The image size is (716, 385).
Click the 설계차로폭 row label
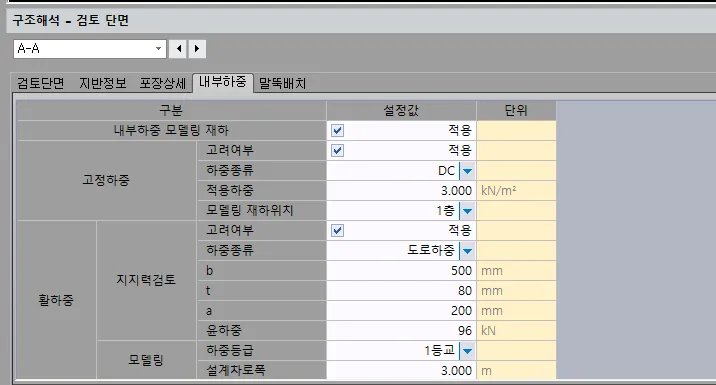click(262, 370)
